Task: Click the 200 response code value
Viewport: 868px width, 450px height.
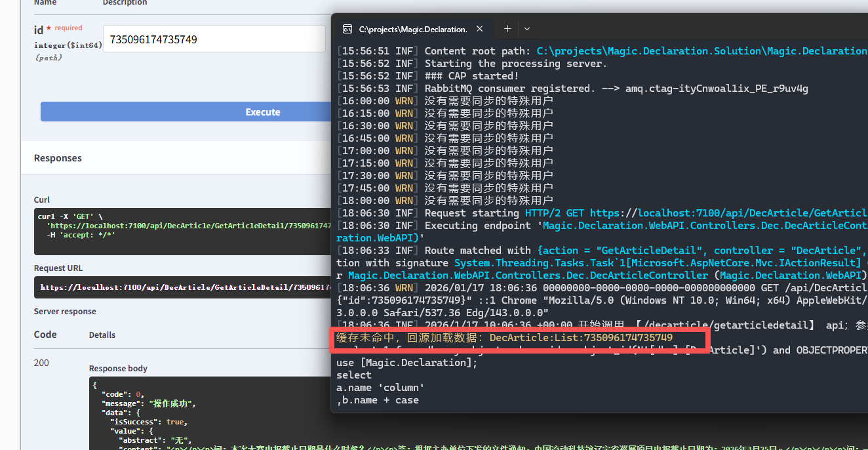Action: pyautogui.click(x=41, y=362)
